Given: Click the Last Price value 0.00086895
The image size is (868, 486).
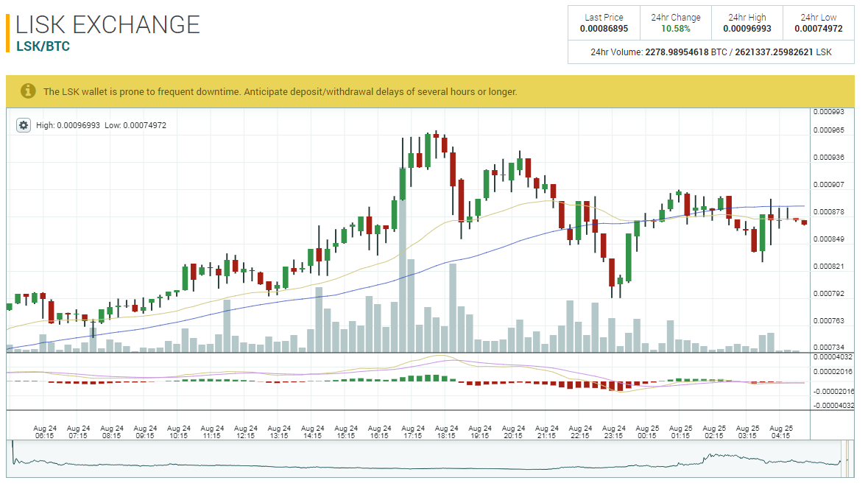Looking at the screenshot, I should pyautogui.click(x=604, y=29).
